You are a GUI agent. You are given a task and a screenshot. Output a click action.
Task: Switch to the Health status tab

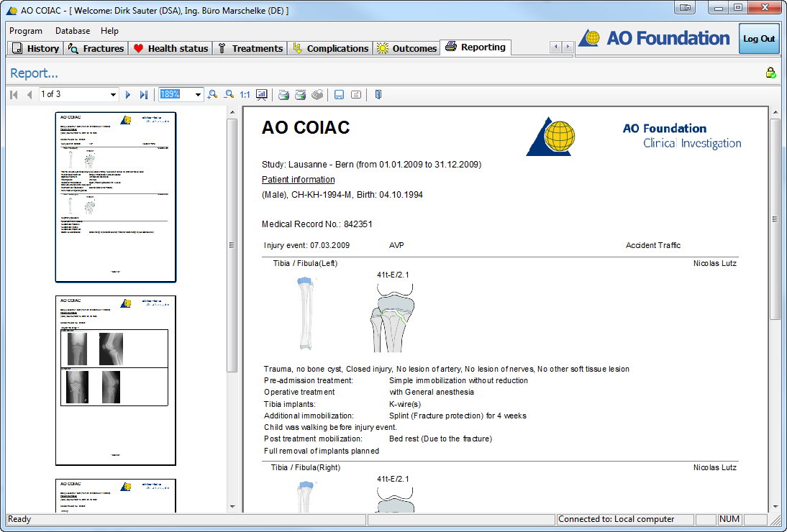[170, 48]
